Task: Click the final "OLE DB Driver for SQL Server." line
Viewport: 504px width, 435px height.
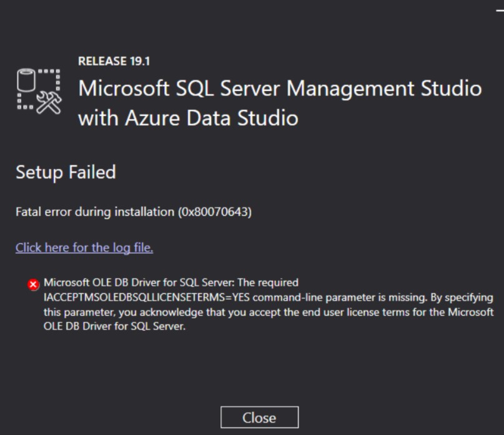Action: (x=114, y=325)
